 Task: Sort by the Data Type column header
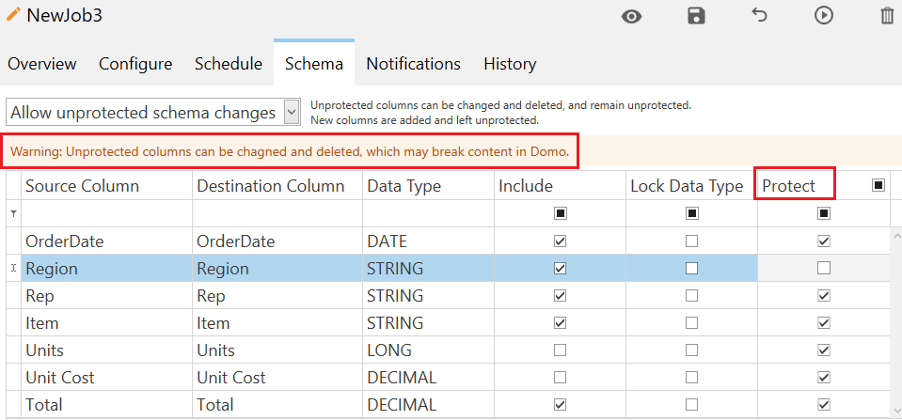[404, 186]
